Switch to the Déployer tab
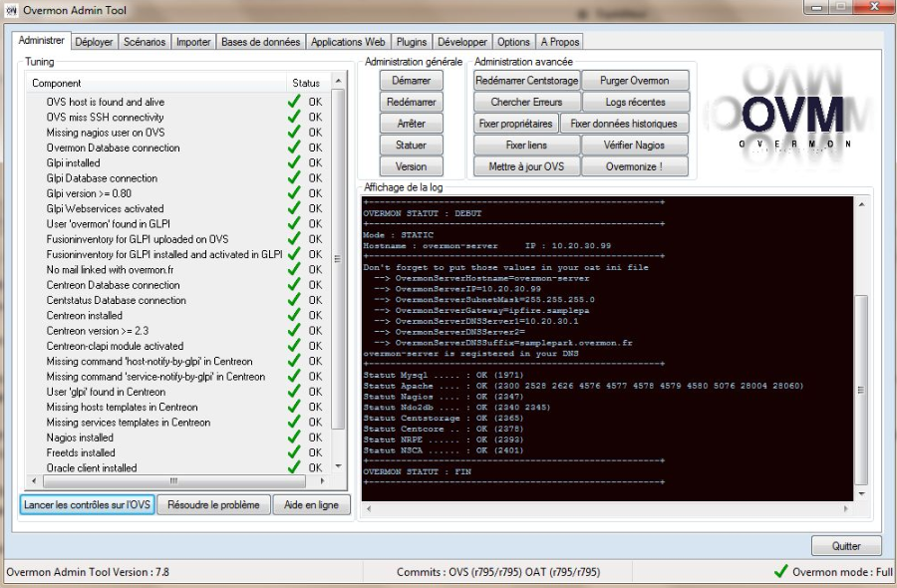Viewport: 897px width, 588px height. tap(94, 42)
